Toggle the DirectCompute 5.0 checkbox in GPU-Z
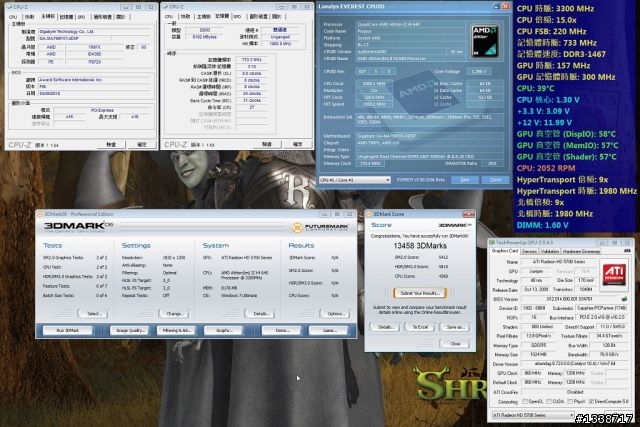This screenshot has height=427, width=640. (x=591, y=402)
